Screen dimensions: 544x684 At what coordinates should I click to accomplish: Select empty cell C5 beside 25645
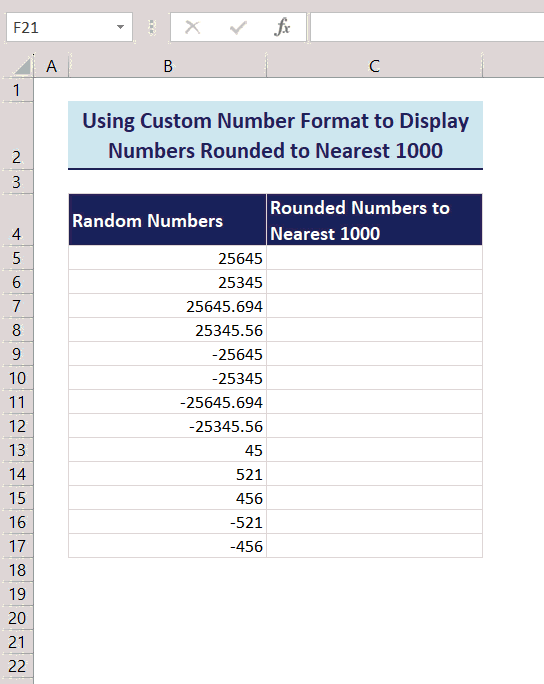[x=374, y=258]
